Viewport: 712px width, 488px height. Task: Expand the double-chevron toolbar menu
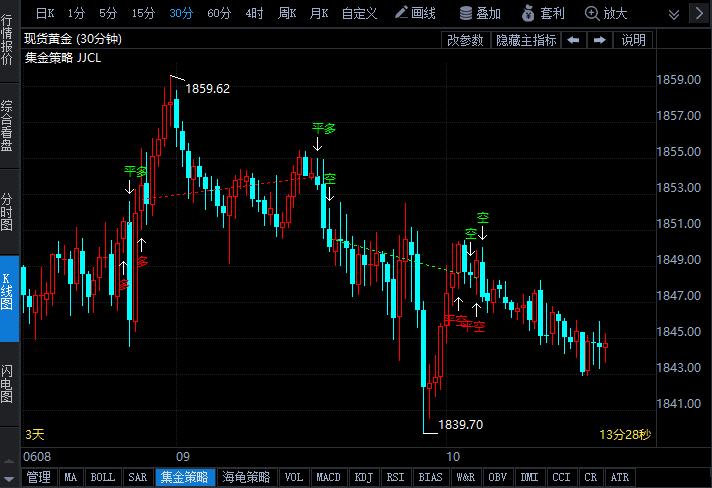[x=674, y=15]
